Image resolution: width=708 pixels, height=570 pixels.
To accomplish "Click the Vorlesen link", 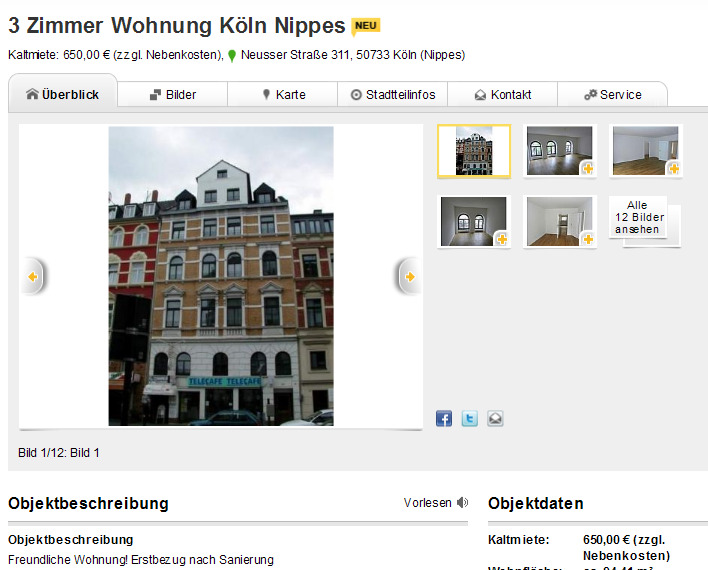I will pos(428,503).
